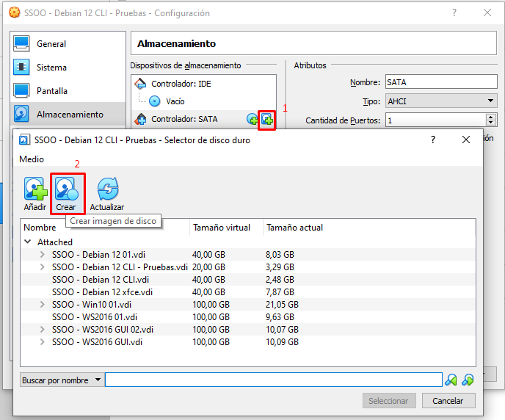Switch to the Pantalla settings section

click(51, 91)
